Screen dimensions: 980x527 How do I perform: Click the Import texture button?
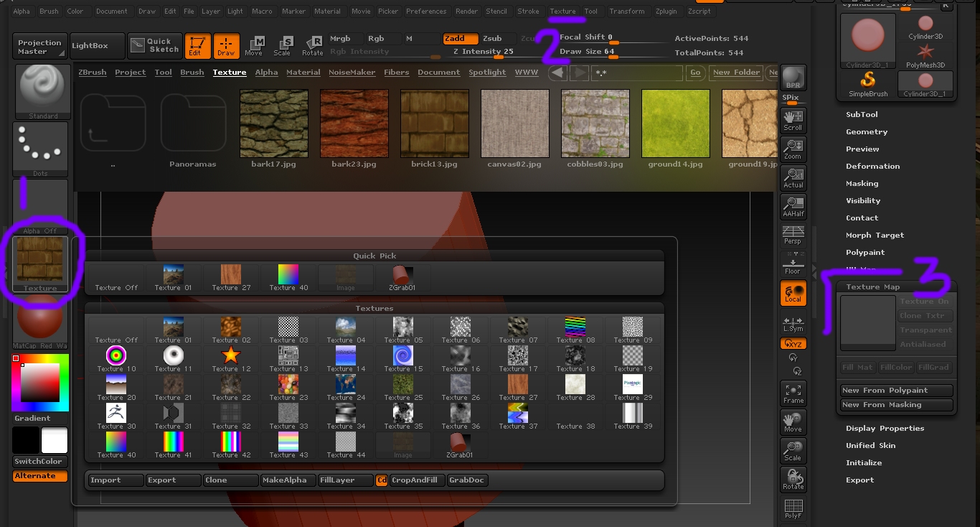point(114,480)
